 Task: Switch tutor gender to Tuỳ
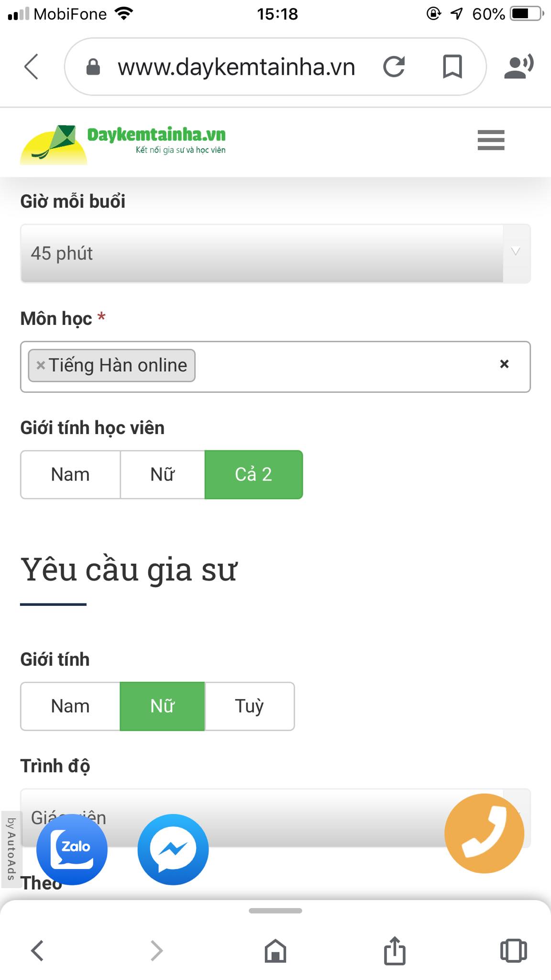(249, 706)
